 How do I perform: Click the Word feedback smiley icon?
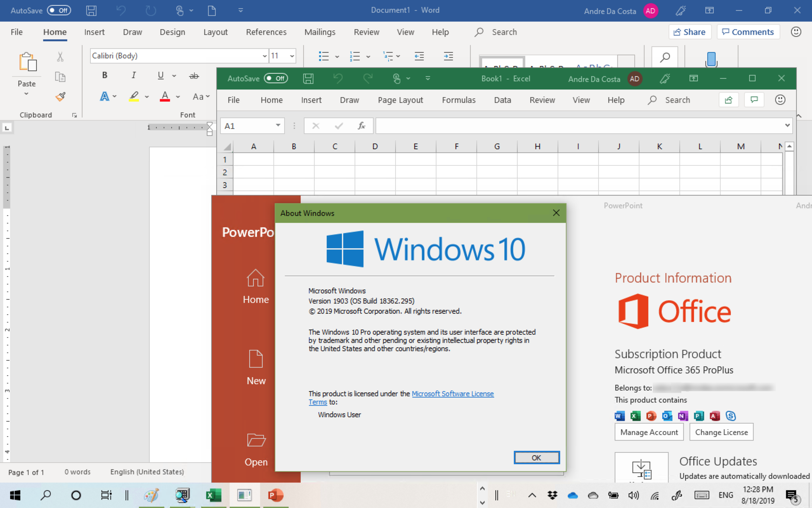coord(796,32)
